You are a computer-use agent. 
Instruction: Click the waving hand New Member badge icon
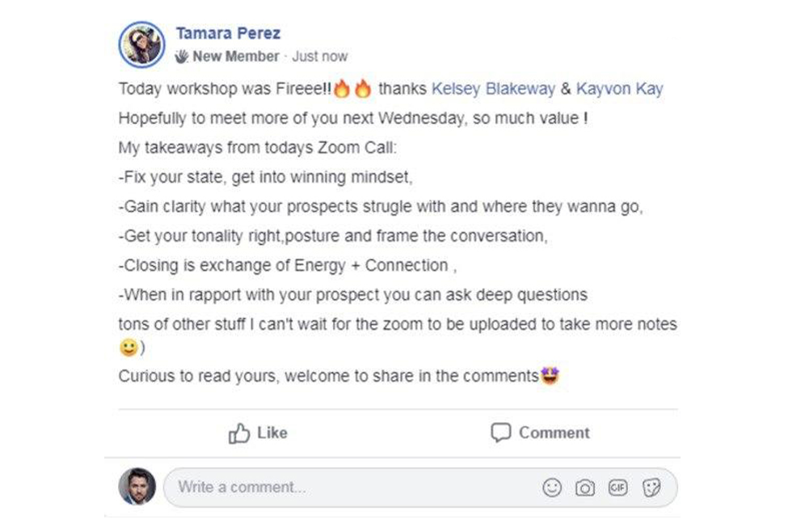tap(182, 57)
